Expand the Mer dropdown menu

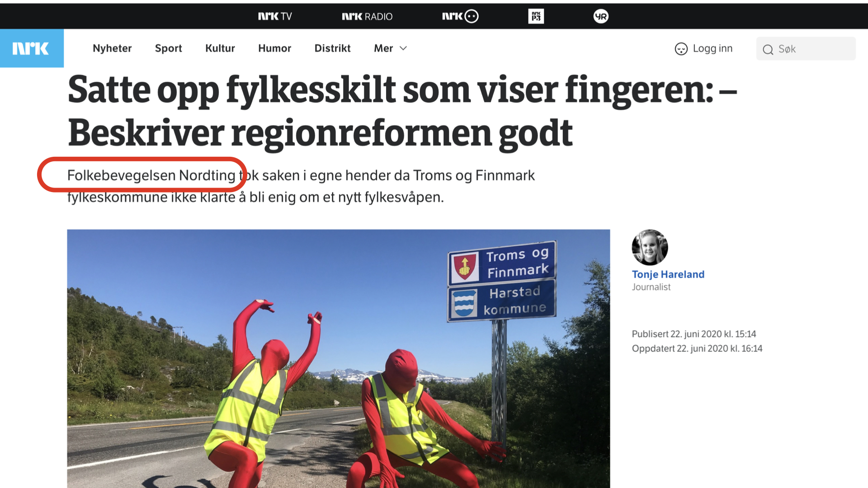tap(391, 48)
